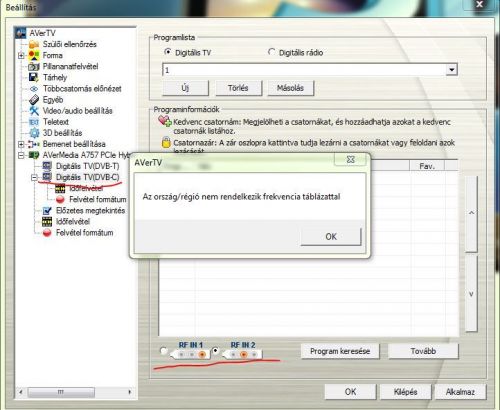This screenshot has height=410, width=500.
Task: Click the Kilépés button
Action: click(405, 392)
